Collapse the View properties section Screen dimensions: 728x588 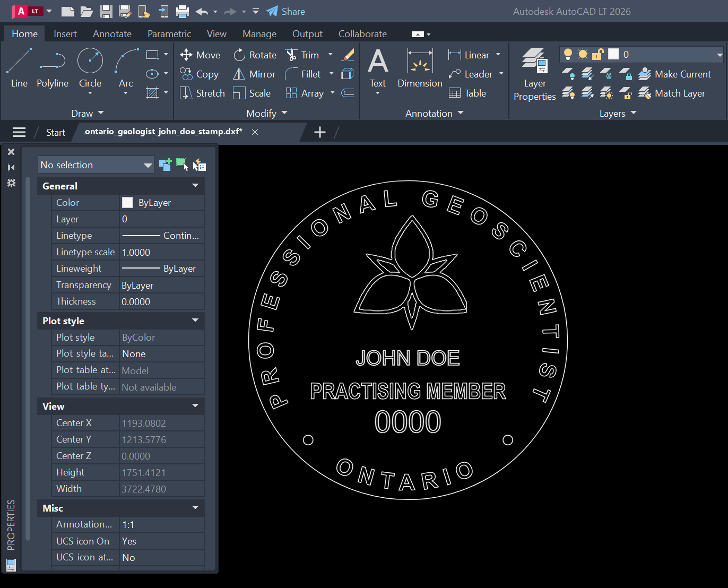[x=195, y=406]
